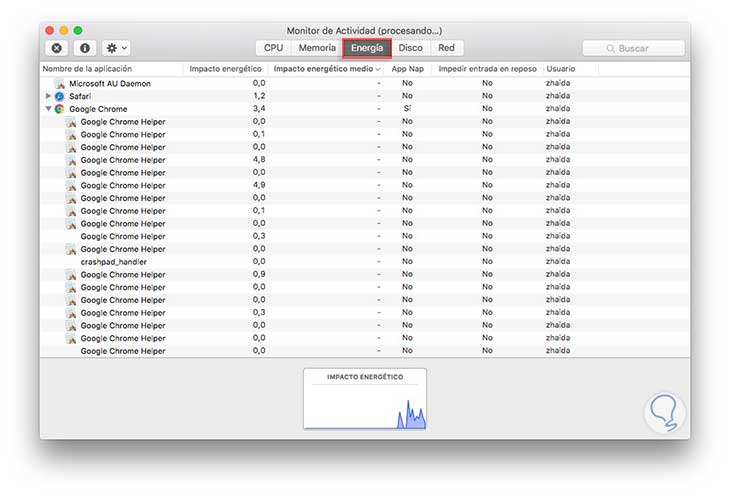Focus the Buscar search field
The width and height of the screenshot is (730, 496).
click(x=633, y=48)
